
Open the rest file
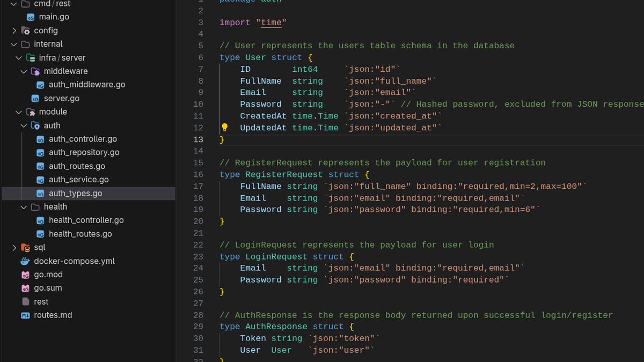point(41,302)
